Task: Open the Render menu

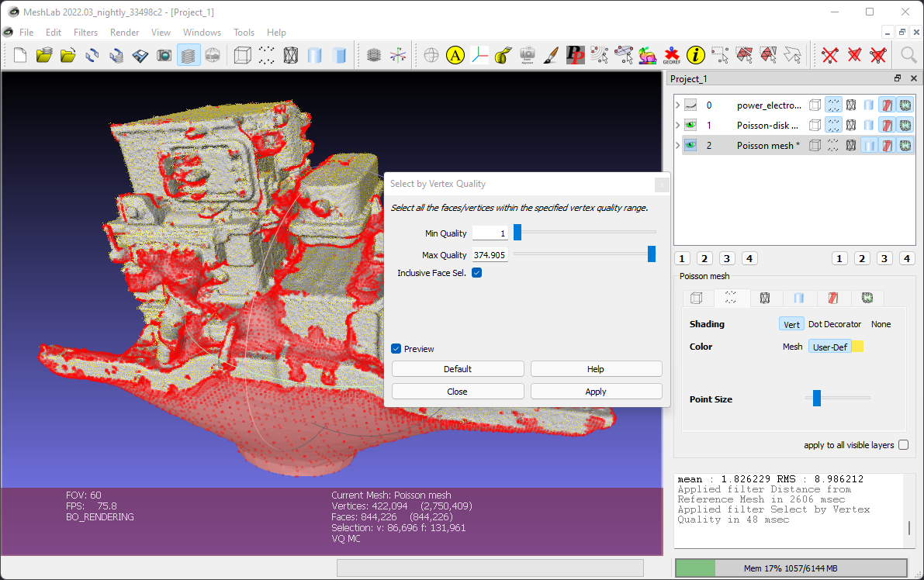Action: pyautogui.click(x=124, y=33)
